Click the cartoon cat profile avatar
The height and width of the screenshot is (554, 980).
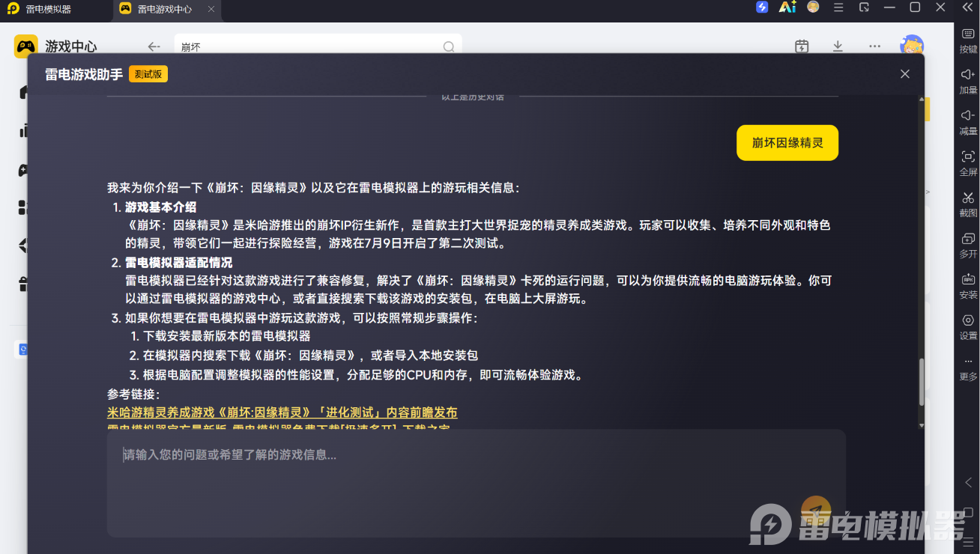[x=912, y=46]
